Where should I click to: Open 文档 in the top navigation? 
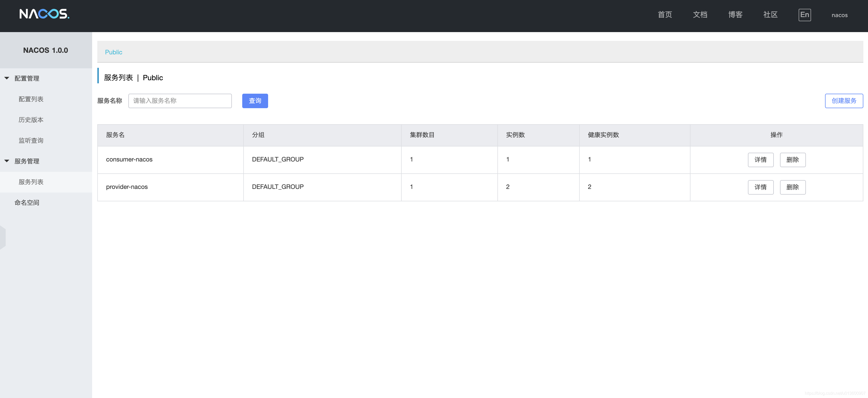700,15
